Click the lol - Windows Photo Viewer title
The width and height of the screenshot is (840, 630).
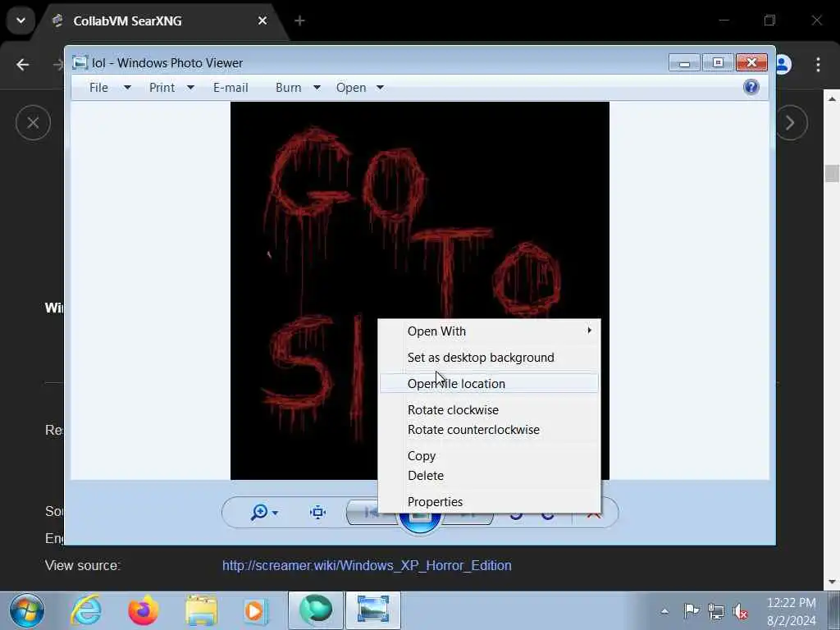tap(167, 63)
